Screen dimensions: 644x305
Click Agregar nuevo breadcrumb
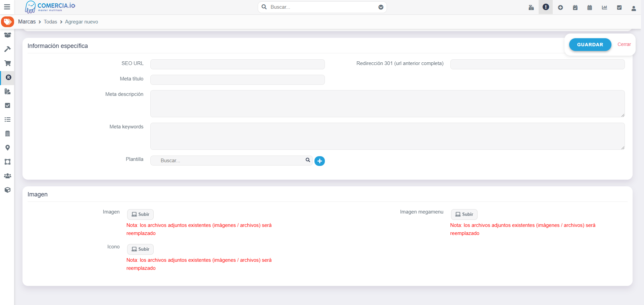tap(82, 22)
